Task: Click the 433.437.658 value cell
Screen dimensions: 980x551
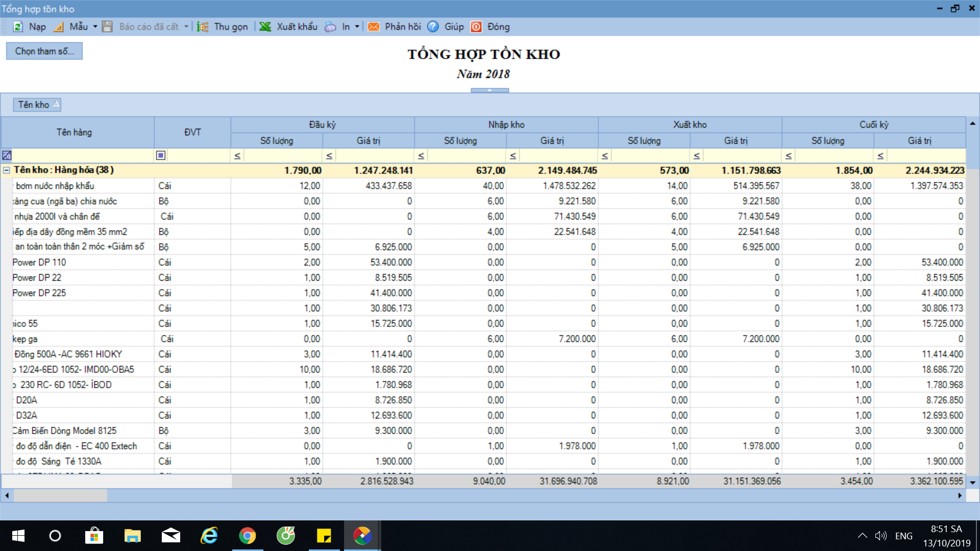Action: [x=369, y=186]
